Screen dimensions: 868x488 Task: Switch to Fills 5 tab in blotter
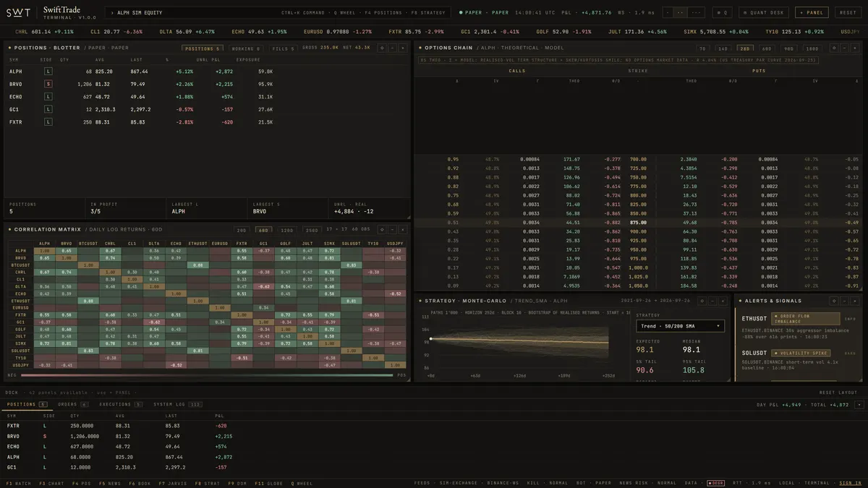tap(284, 48)
